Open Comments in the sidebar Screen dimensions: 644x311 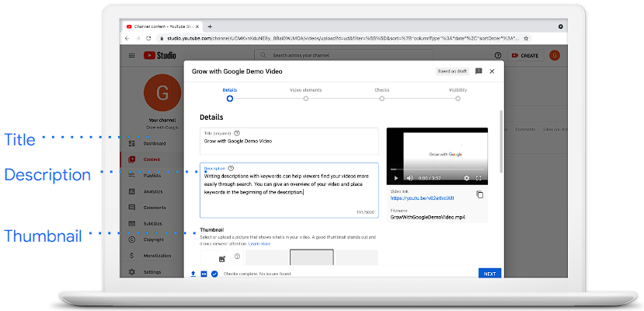click(152, 208)
